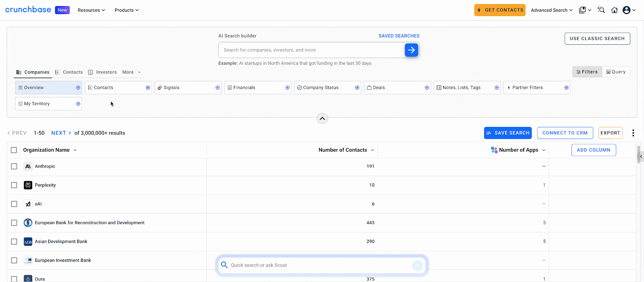The height and width of the screenshot is (282, 644).
Task: Go to Next page of results
Action: pyautogui.click(x=61, y=133)
